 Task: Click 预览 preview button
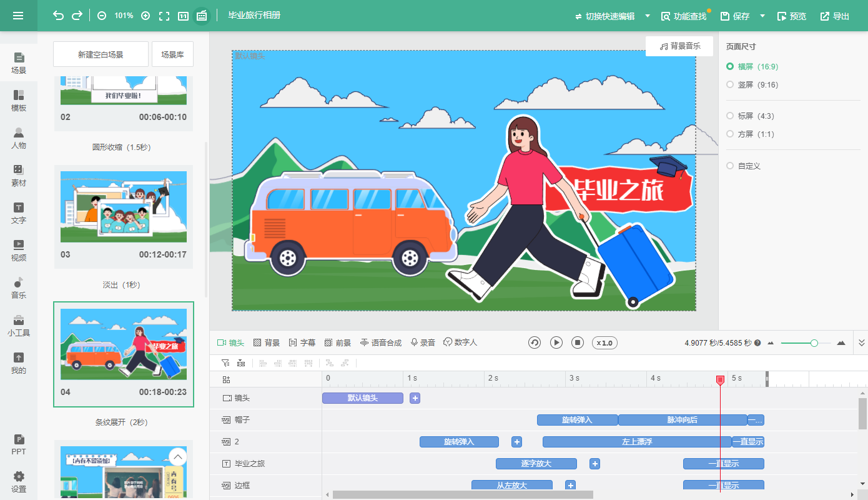tap(791, 16)
